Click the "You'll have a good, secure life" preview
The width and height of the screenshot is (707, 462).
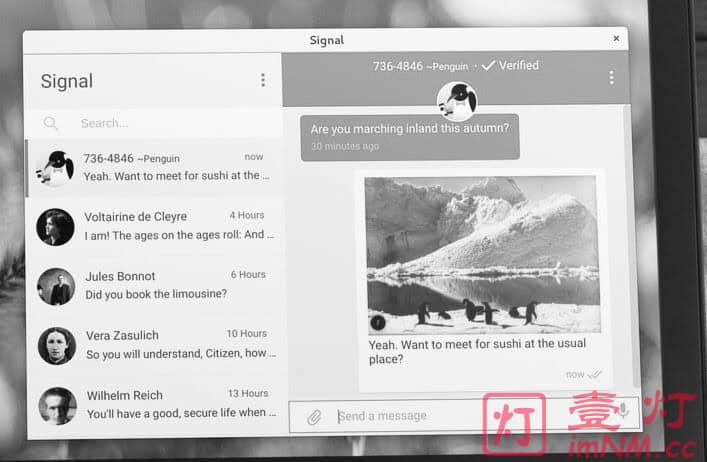(x=182, y=413)
